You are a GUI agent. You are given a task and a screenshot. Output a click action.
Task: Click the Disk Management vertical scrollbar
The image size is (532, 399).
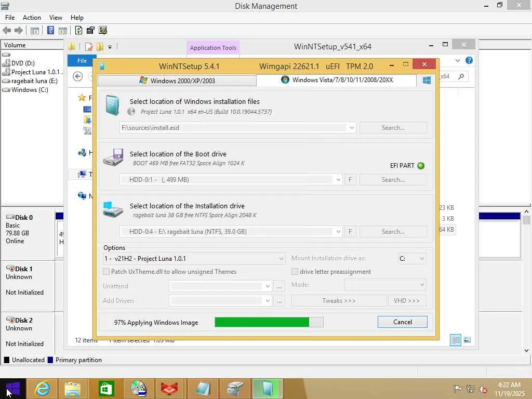click(x=526, y=281)
